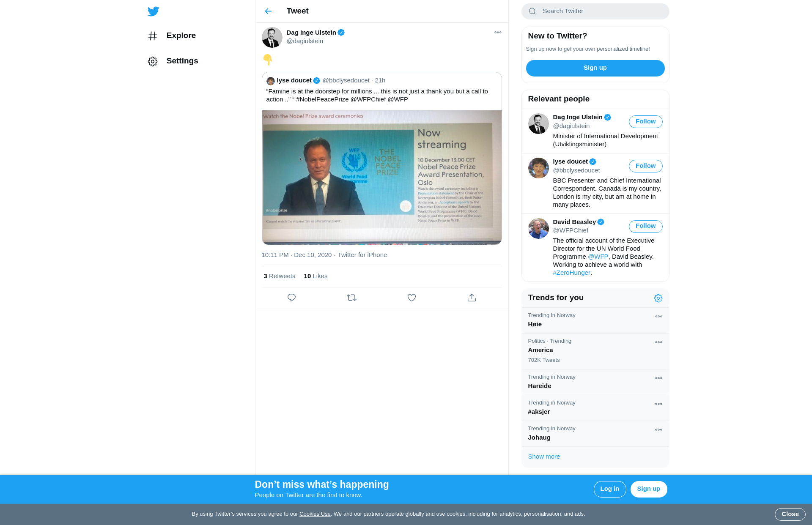
Task: Click lyse doucet's small quoted avatar
Action: [271, 81]
